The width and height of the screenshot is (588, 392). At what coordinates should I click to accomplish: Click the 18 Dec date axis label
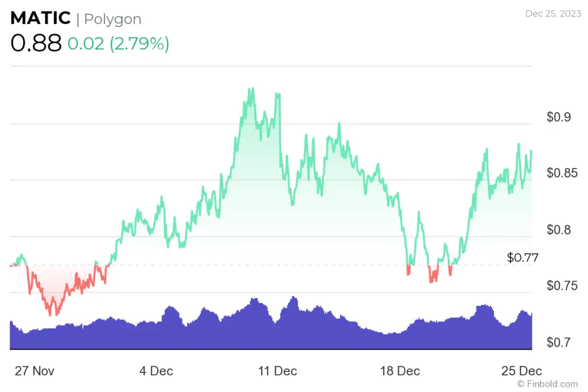400,371
